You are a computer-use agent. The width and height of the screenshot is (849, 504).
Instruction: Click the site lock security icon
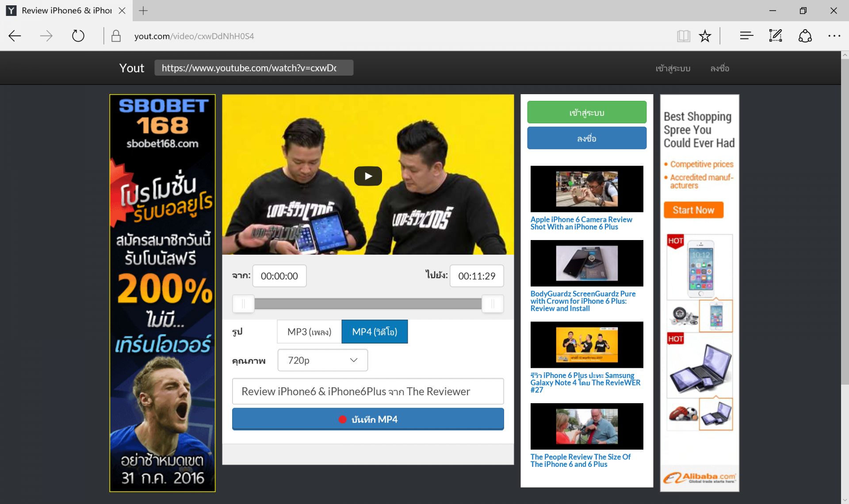point(116,36)
